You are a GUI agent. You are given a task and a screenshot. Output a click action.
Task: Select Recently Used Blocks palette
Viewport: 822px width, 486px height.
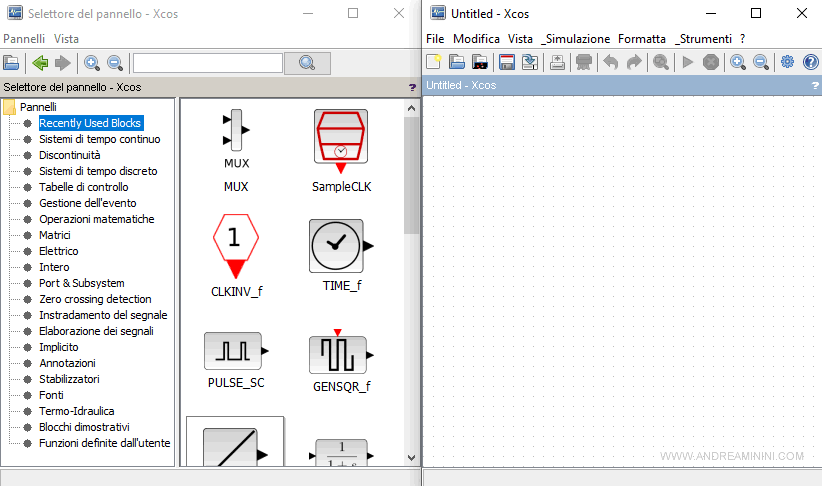tap(90, 123)
